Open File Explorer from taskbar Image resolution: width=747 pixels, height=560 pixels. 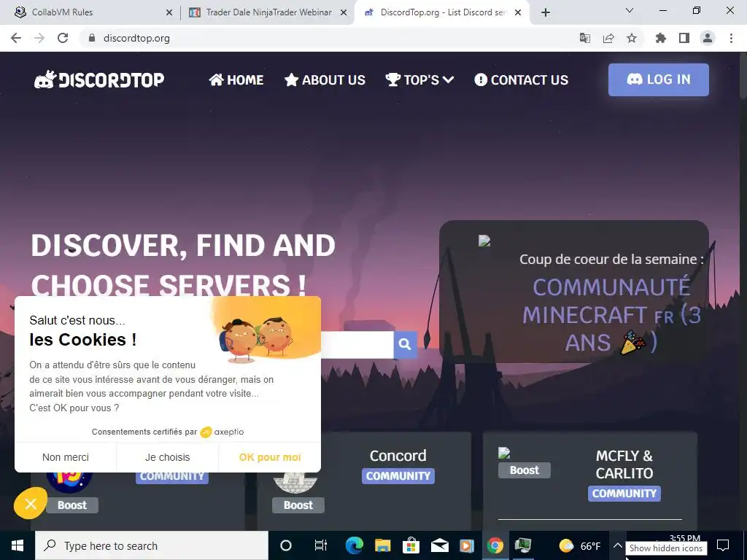(382, 545)
